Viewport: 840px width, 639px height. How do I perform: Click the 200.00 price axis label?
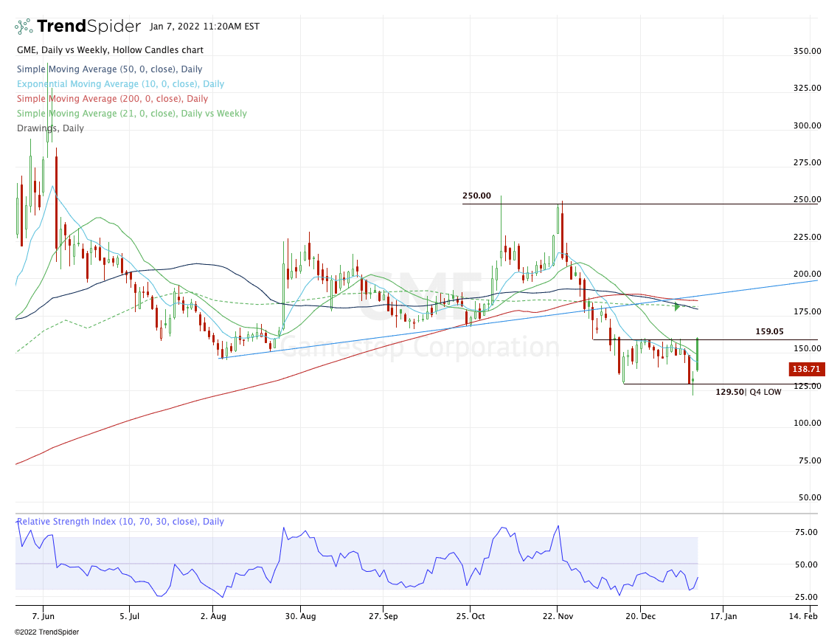tap(808, 274)
